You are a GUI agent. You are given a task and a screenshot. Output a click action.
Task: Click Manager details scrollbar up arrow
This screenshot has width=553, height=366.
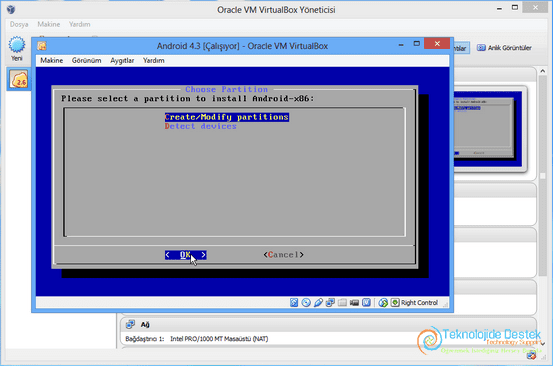tap(543, 71)
